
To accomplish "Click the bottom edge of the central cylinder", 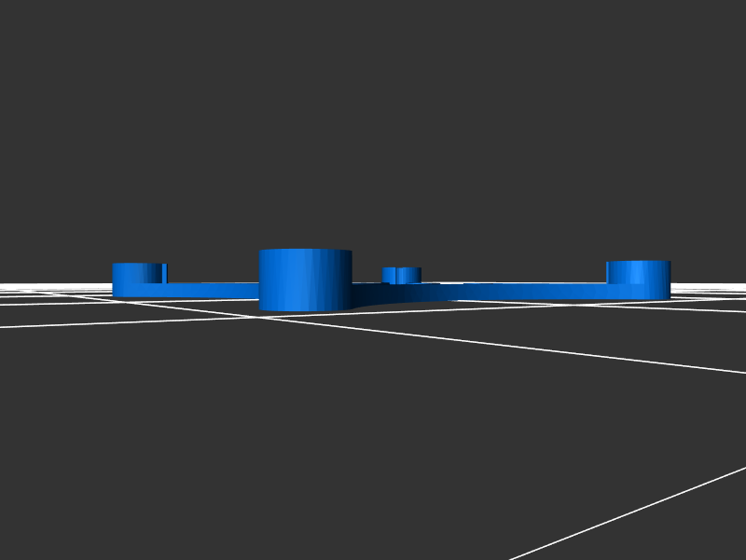I will 305,309.
